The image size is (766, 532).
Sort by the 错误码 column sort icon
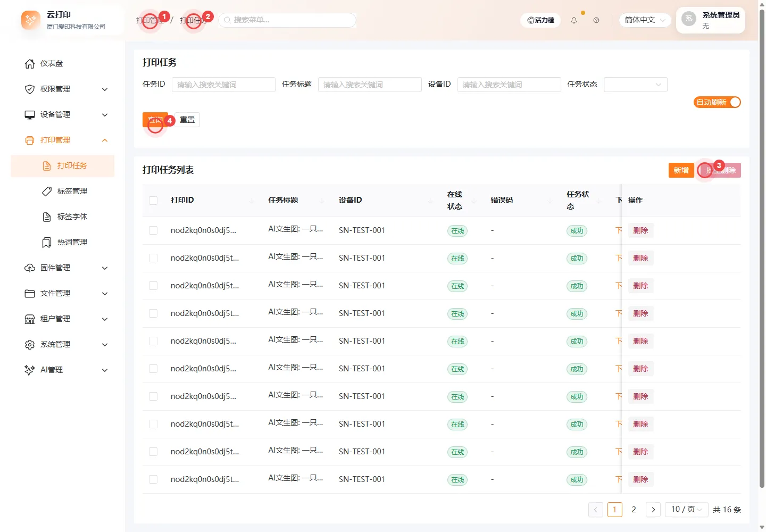click(x=550, y=201)
